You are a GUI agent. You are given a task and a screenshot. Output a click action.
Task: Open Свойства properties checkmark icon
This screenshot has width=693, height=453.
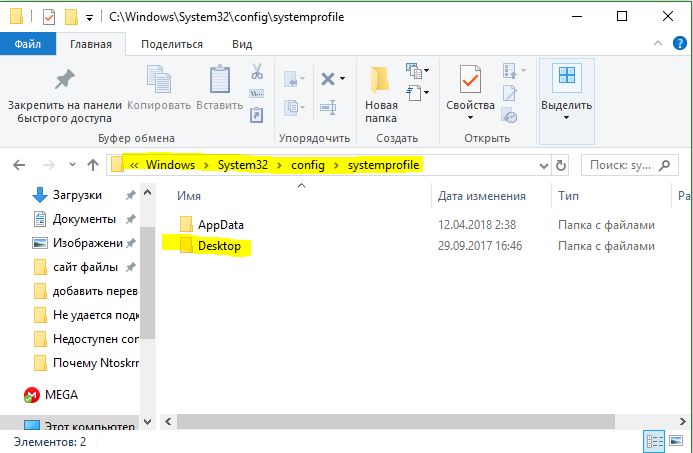coord(470,79)
